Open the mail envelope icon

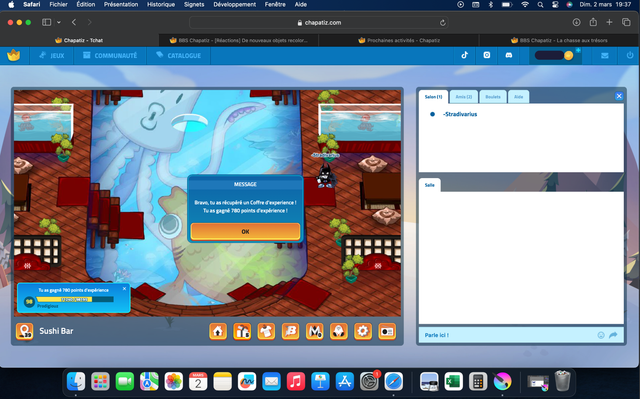604,55
